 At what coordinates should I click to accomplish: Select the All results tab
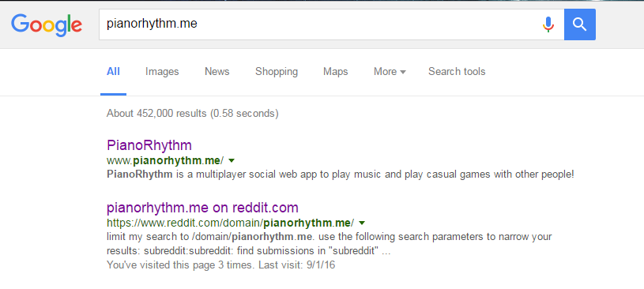(113, 71)
